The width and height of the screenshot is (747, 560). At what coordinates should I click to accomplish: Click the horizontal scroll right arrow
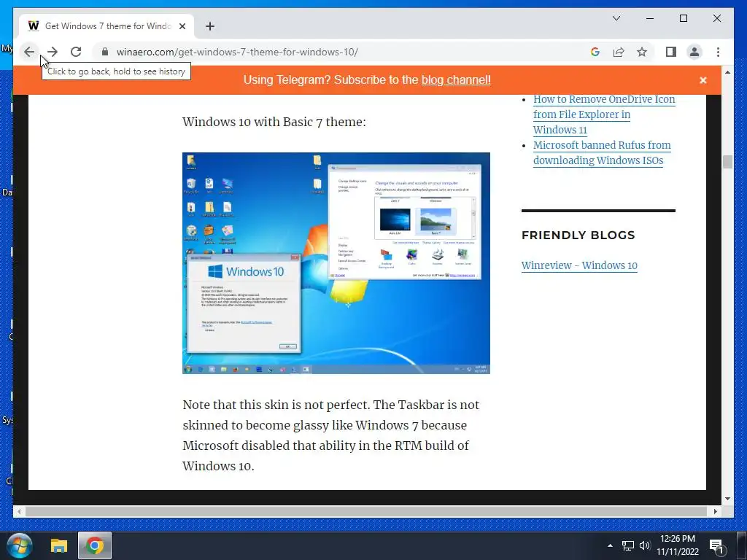point(716,511)
